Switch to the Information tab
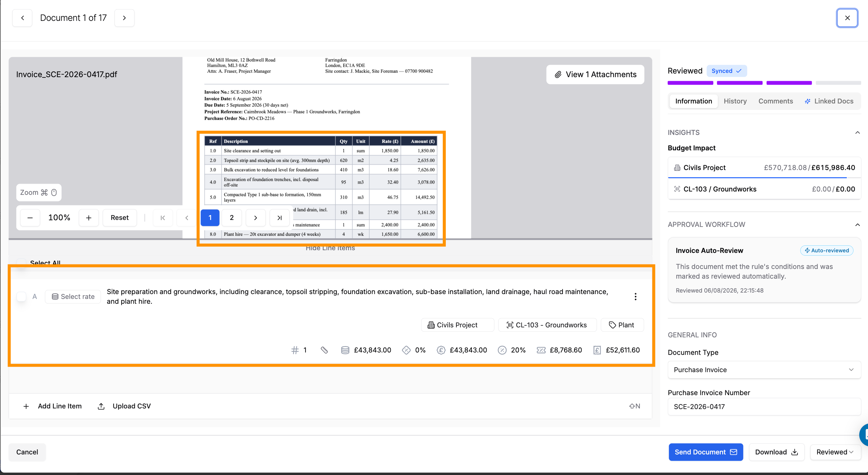Screen dimensions: 868x475 pos(693,101)
